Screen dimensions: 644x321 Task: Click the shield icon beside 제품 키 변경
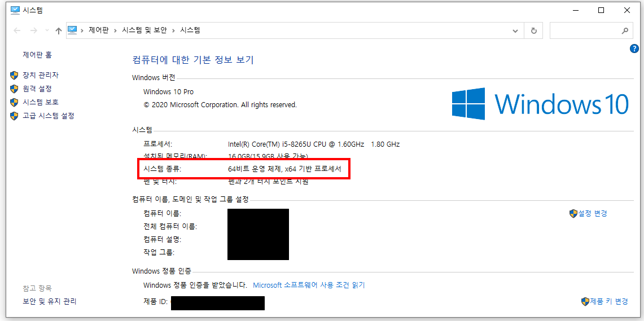click(x=585, y=301)
